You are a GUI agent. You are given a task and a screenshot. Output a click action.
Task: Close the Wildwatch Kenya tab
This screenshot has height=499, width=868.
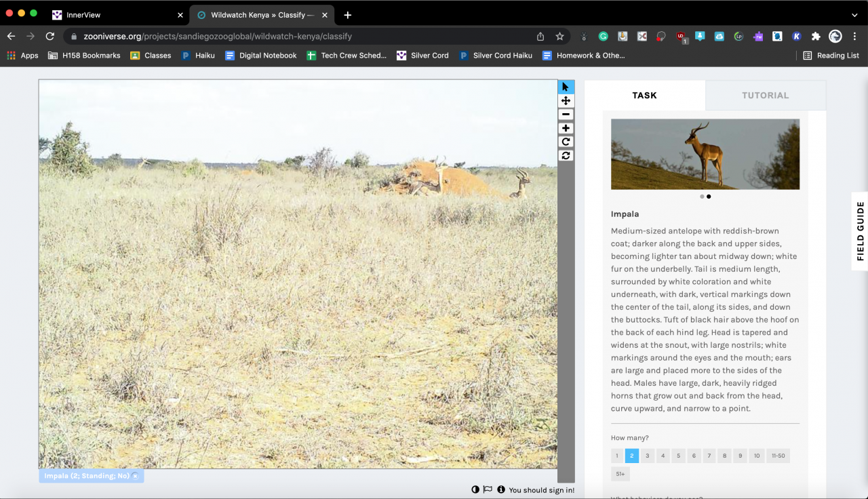coord(325,15)
